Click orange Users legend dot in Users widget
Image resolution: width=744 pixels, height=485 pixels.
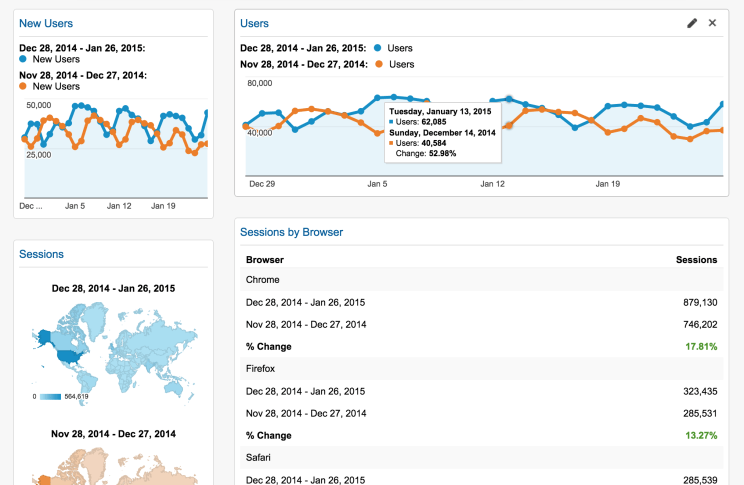pyautogui.click(x=379, y=64)
